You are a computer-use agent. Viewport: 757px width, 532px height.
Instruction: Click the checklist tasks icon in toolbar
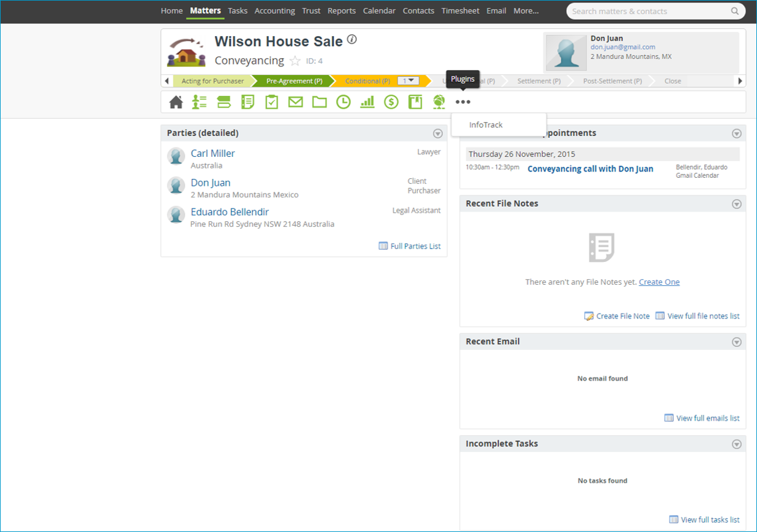(x=271, y=102)
